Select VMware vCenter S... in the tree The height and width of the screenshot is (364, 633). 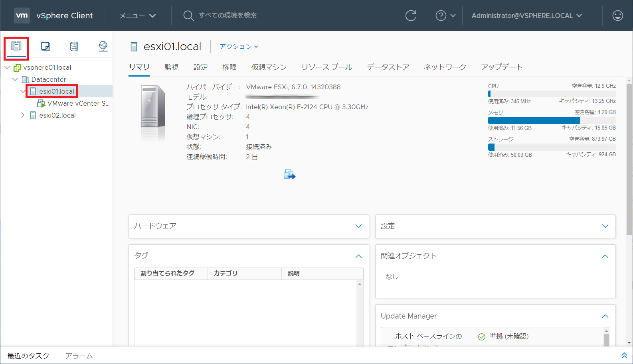(78, 103)
